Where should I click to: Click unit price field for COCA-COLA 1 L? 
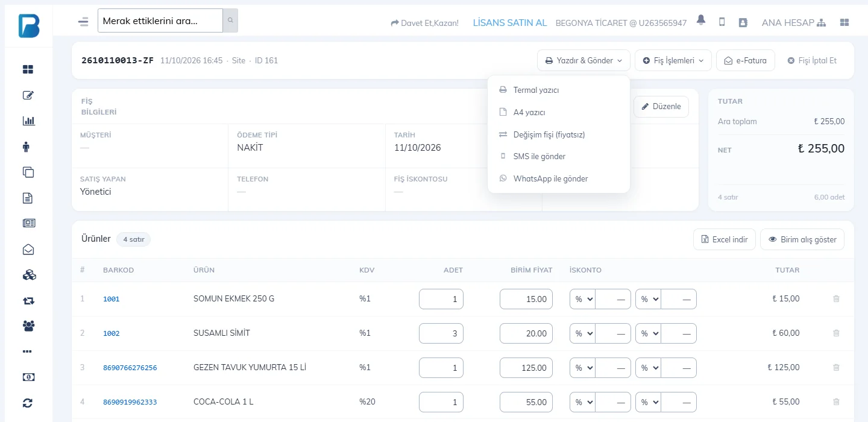click(526, 402)
